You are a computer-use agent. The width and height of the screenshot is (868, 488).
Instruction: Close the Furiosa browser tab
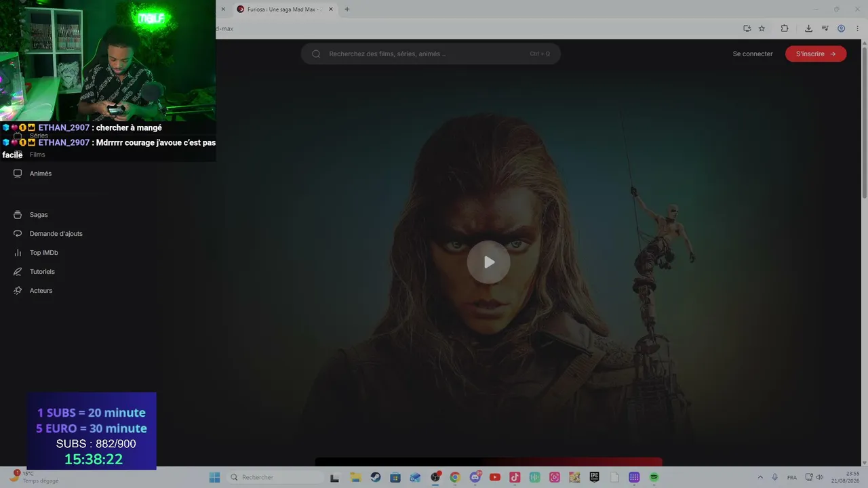click(x=331, y=9)
